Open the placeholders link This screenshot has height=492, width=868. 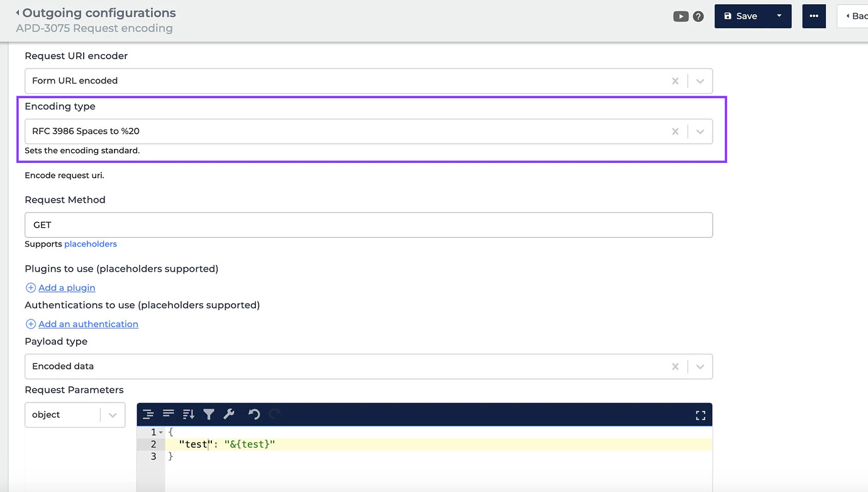point(91,243)
